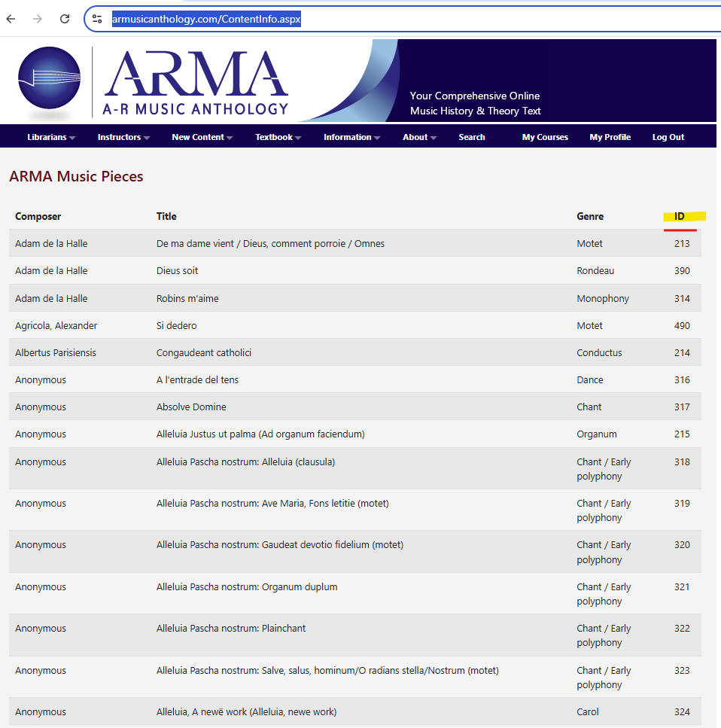Screen dimensions: 721x728
Task: Click ID 324
Action: [682, 711]
